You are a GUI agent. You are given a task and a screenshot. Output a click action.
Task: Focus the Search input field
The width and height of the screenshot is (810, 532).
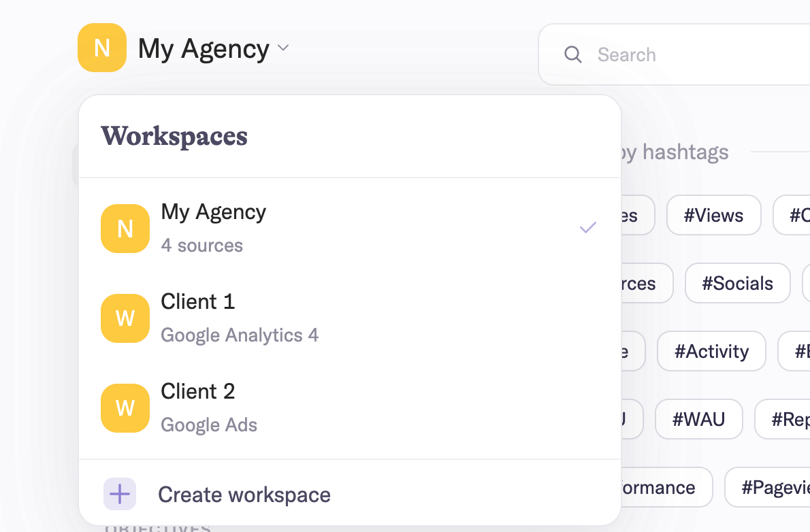pyautogui.click(x=674, y=54)
